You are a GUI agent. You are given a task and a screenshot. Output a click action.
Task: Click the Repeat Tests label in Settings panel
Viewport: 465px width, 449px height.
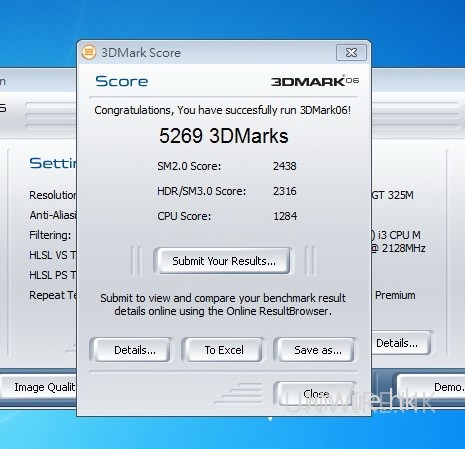[53, 295]
